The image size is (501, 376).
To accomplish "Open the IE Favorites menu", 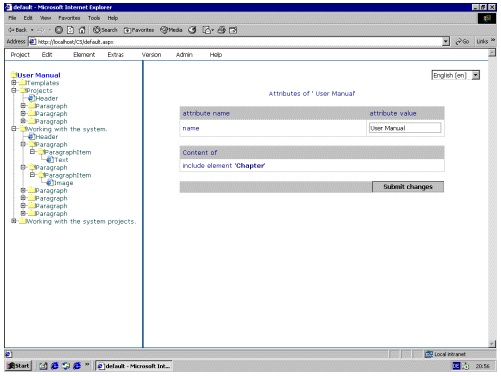I will click(x=69, y=18).
